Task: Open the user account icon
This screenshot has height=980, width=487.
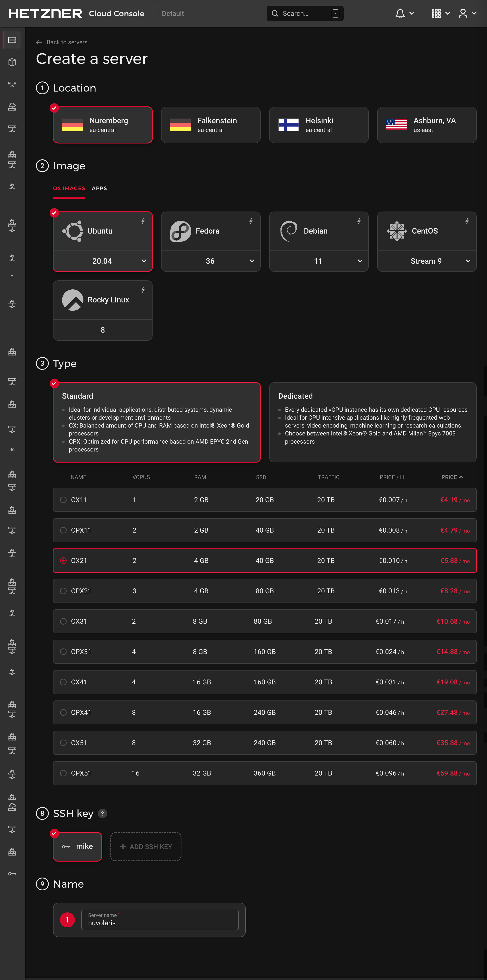Action: click(463, 14)
